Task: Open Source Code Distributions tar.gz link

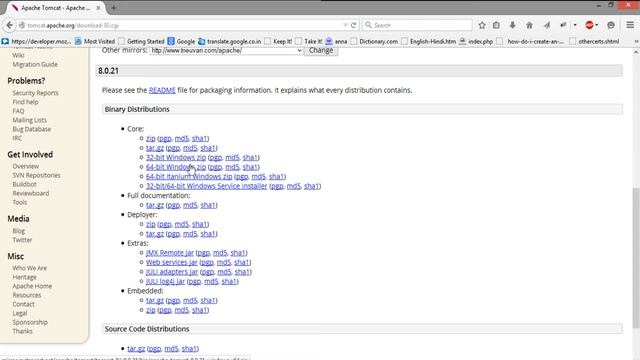Action: (x=136, y=348)
